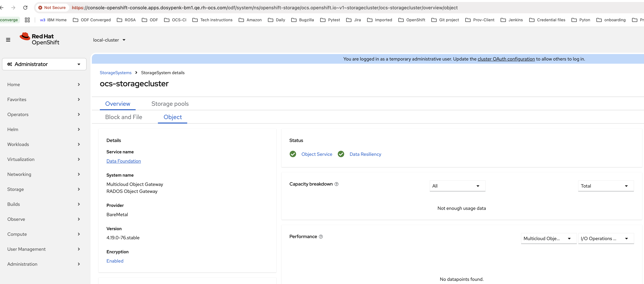Click the Capacity breakdown help icon

[336, 184]
